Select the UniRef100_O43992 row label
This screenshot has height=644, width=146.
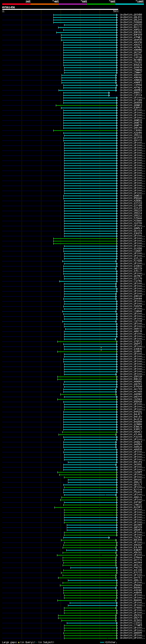(131, 464)
